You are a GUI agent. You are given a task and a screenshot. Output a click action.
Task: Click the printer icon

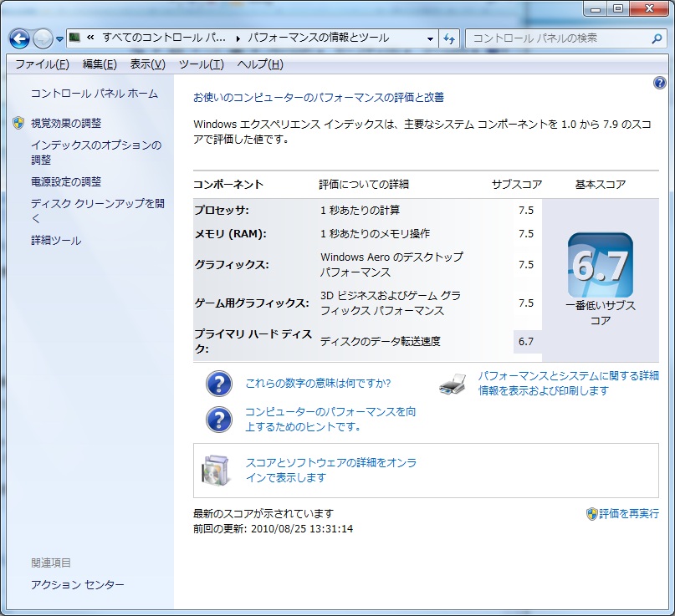click(x=453, y=384)
